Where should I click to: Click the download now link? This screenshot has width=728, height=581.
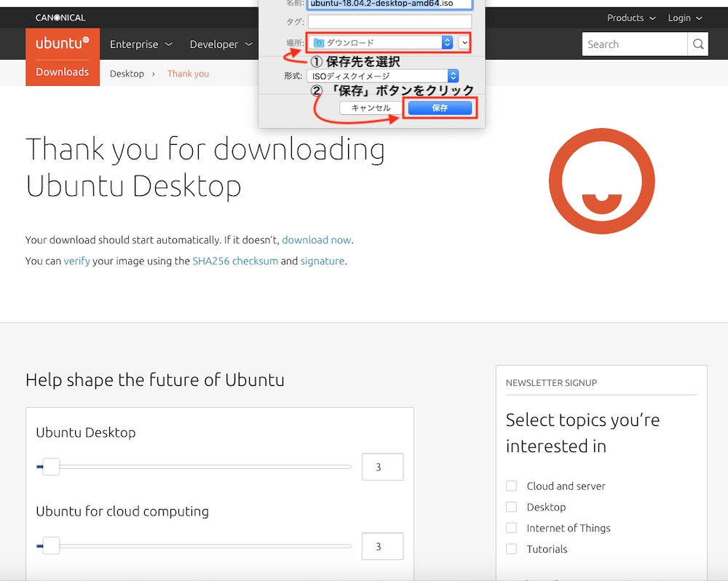[316, 240]
